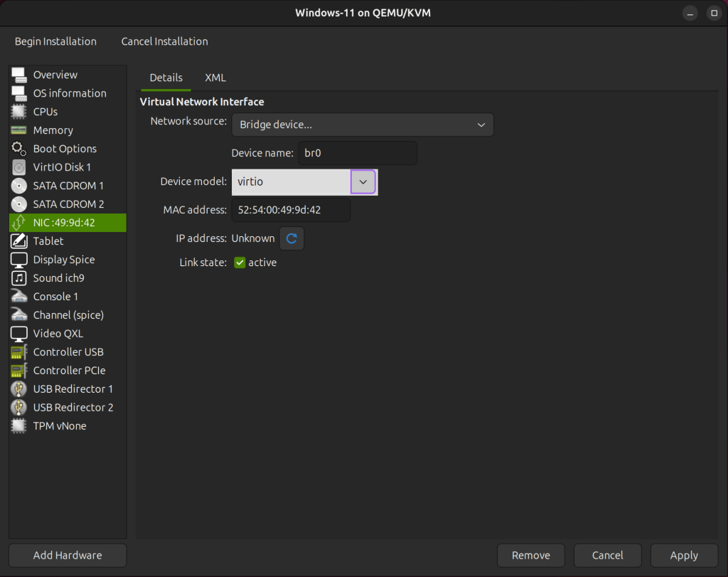Open the Network source dropdown
The width and height of the screenshot is (728, 577).
[363, 125]
